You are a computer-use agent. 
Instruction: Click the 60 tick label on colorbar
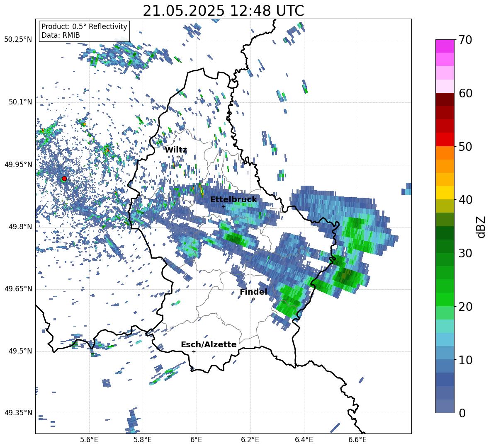[465, 93]
